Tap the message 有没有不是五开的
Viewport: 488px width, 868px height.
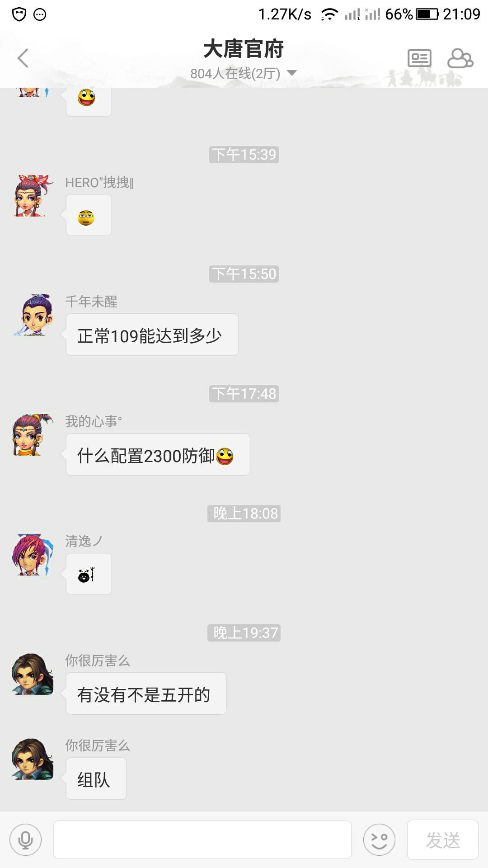click(x=146, y=693)
